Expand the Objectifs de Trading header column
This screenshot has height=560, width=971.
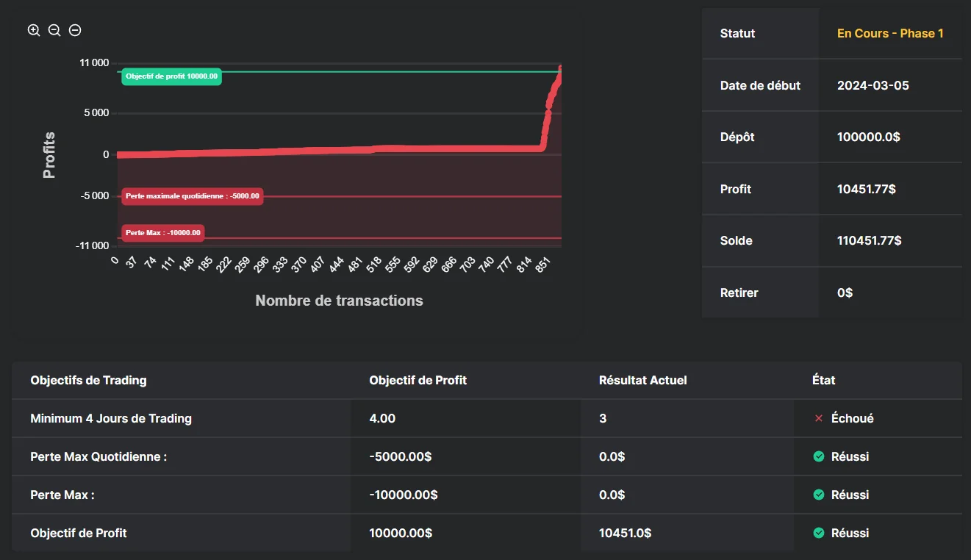[88, 380]
